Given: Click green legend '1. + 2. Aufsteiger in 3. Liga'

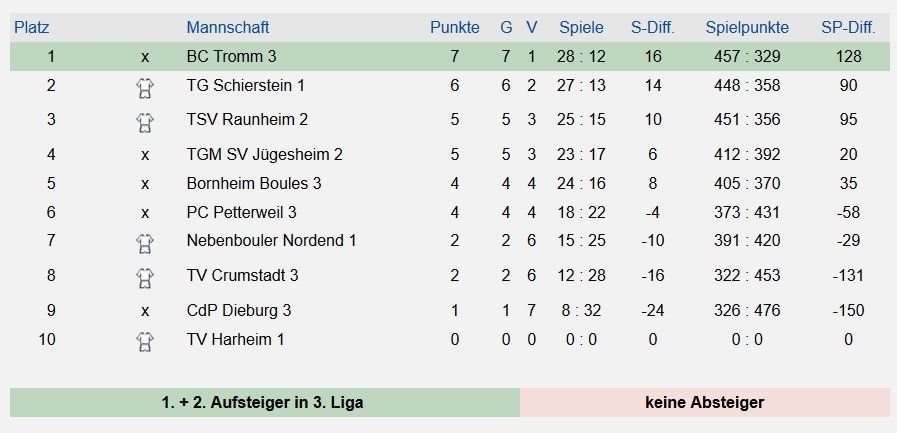Looking at the screenshot, I should click(x=265, y=403).
